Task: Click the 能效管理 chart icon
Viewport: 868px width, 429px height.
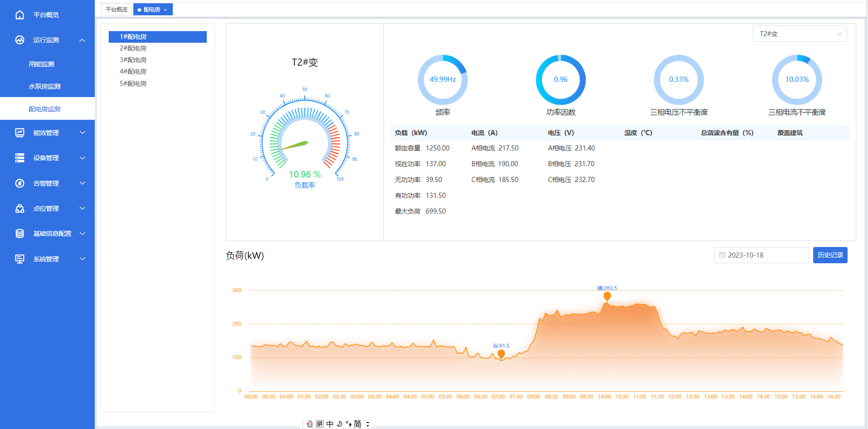Action: pyautogui.click(x=20, y=133)
